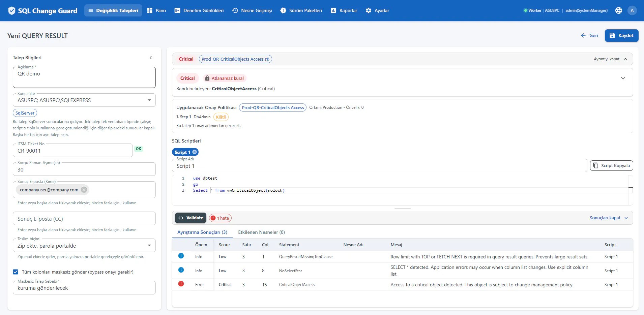Focus the Sonuç E-posta (CC) field
Image resolution: width=644 pixels, height=315 pixels.
coord(84,219)
